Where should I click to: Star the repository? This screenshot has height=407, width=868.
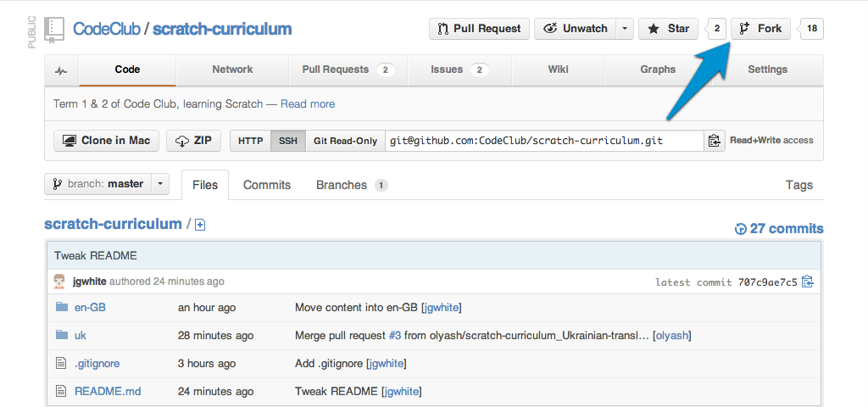669,29
